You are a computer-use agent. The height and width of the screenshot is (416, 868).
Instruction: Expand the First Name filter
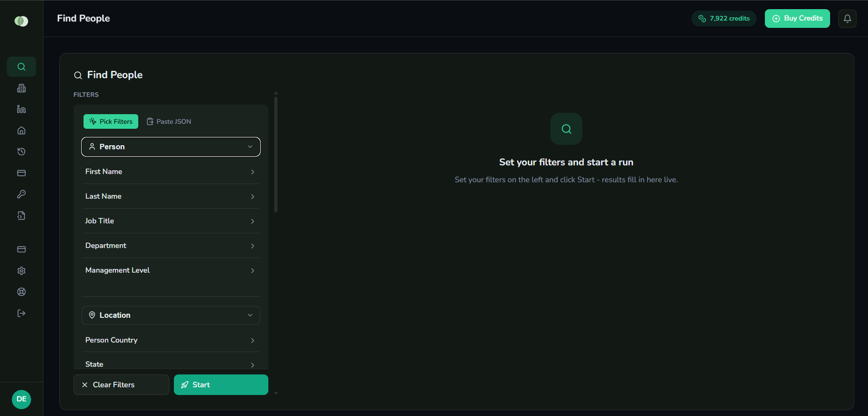[171, 172]
